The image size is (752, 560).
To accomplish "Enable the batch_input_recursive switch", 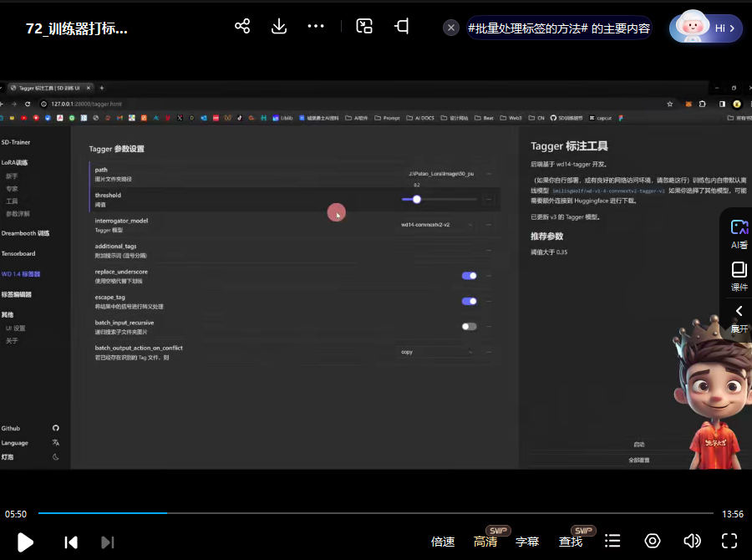I will [x=470, y=326].
